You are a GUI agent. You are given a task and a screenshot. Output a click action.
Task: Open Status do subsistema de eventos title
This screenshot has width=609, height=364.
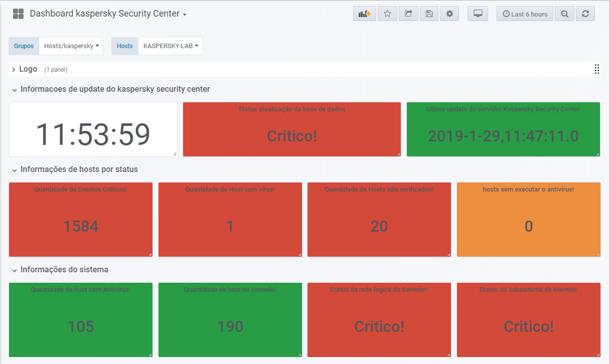528,289
